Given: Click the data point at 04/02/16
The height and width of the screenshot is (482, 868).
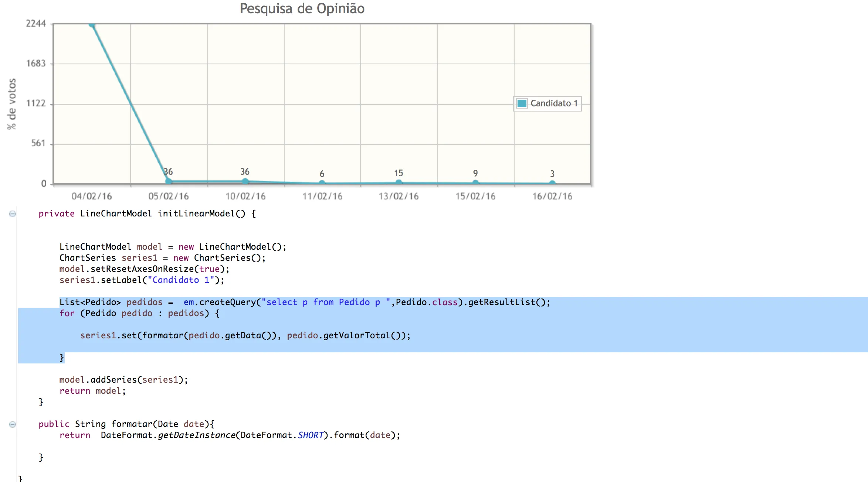Looking at the screenshot, I should coord(92,24).
